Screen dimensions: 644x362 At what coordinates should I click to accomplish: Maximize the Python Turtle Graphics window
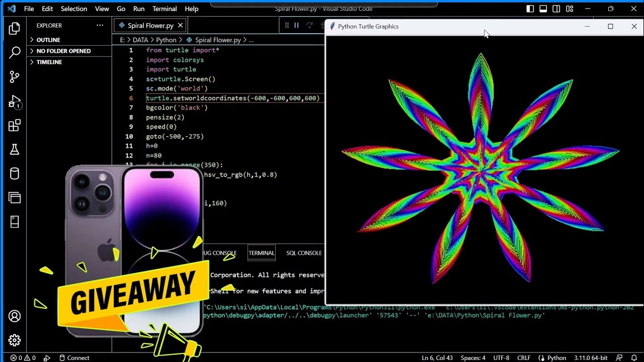(610, 26)
